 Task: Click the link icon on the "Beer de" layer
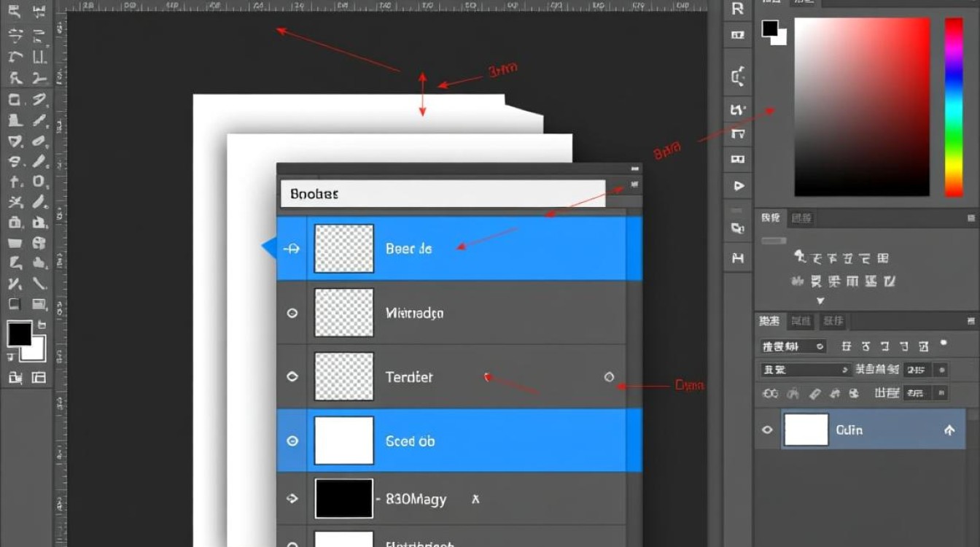pyautogui.click(x=292, y=249)
